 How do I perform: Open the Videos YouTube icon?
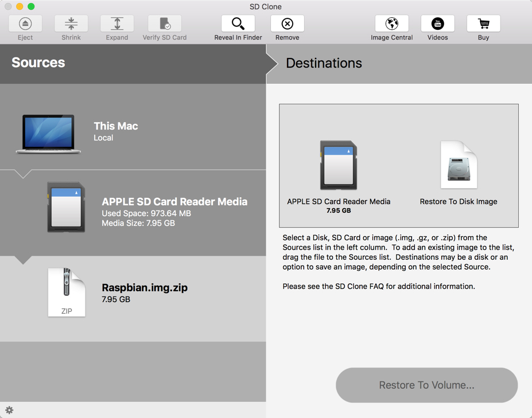438,24
